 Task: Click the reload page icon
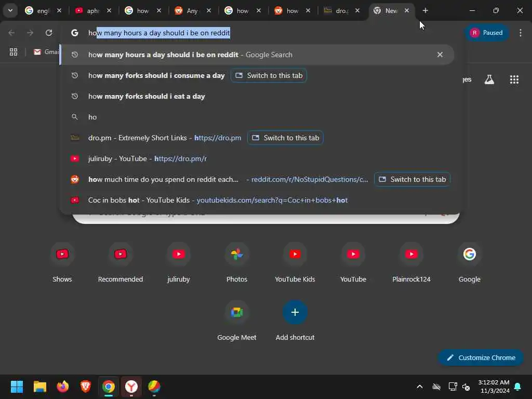[49, 33]
